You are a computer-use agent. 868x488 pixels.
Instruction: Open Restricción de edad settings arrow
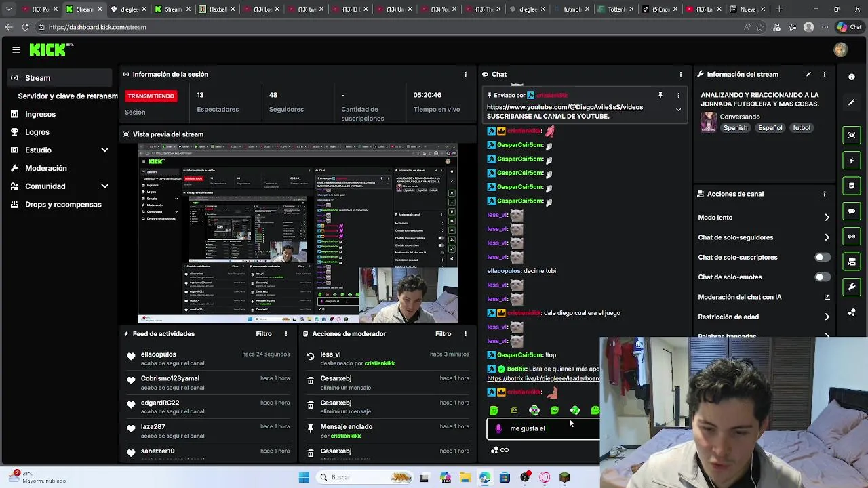point(827,317)
